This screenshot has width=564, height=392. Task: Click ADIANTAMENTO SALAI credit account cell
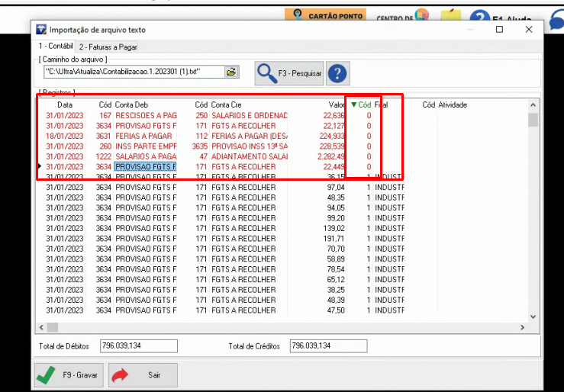tap(250, 156)
